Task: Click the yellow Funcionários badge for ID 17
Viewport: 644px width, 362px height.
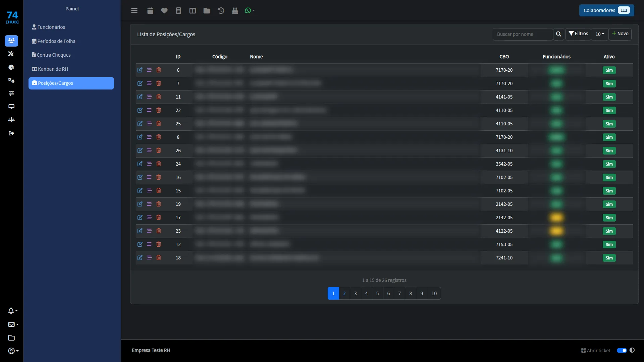Action: 556,218
